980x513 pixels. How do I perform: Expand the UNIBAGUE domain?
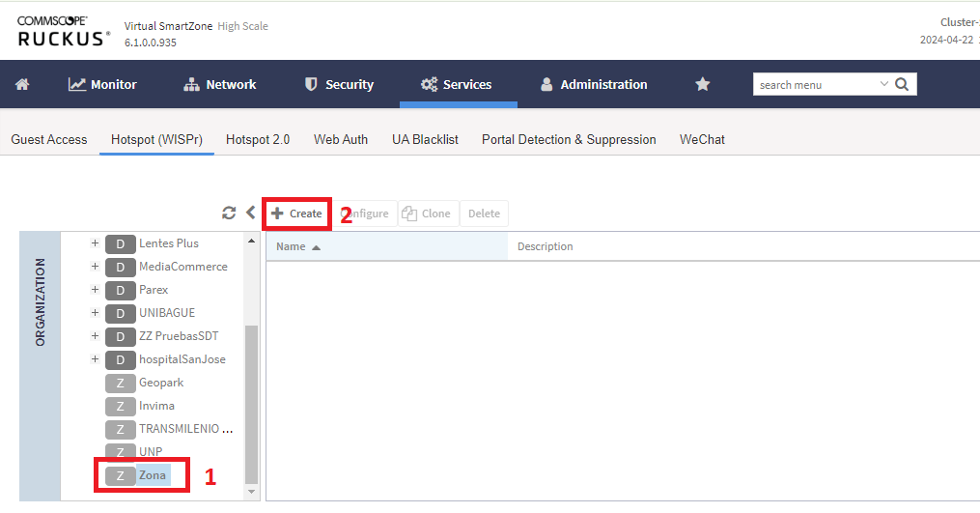pyautogui.click(x=95, y=312)
